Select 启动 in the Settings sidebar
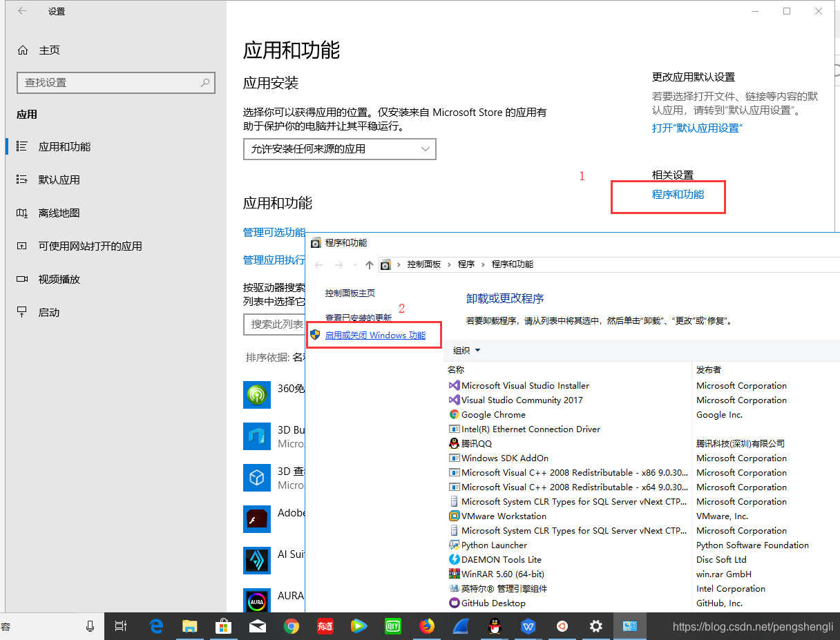The image size is (840, 640). [48, 312]
